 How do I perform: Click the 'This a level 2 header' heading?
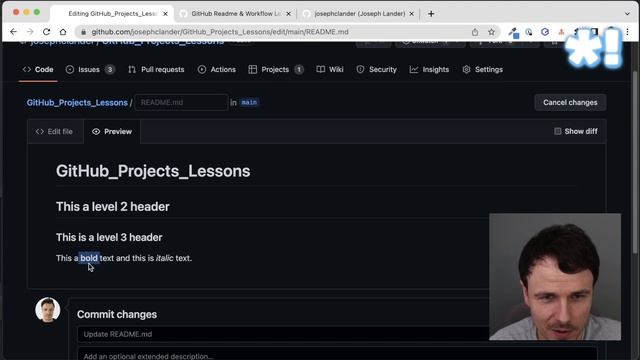tap(113, 207)
